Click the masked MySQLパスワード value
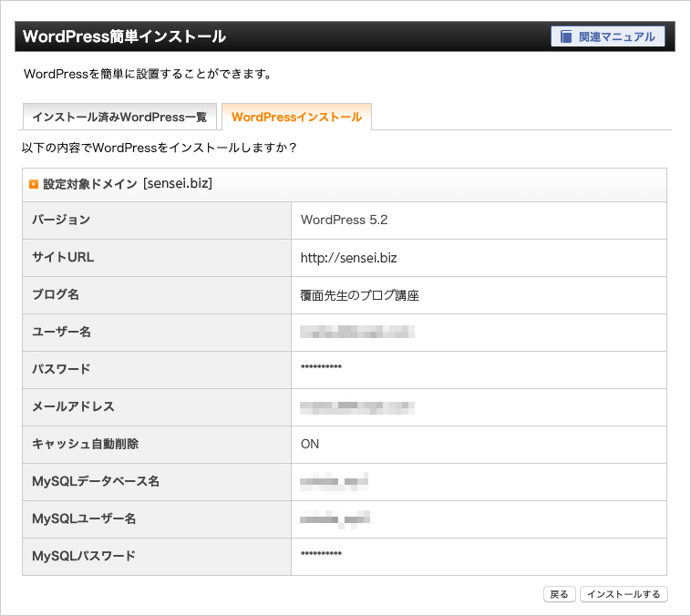The width and height of the screenshot is (691, 616). (x=321, y=554)
